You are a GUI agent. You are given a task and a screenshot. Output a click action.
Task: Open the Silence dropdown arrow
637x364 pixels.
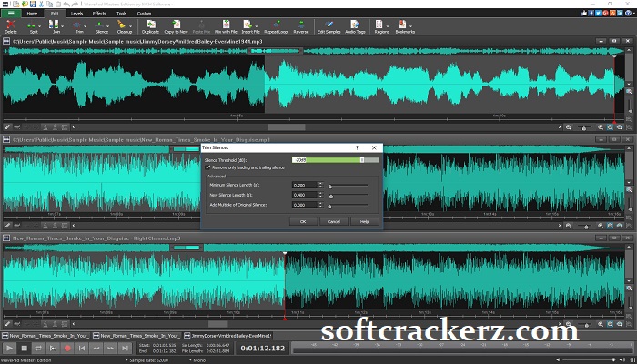tap(107, 26)
